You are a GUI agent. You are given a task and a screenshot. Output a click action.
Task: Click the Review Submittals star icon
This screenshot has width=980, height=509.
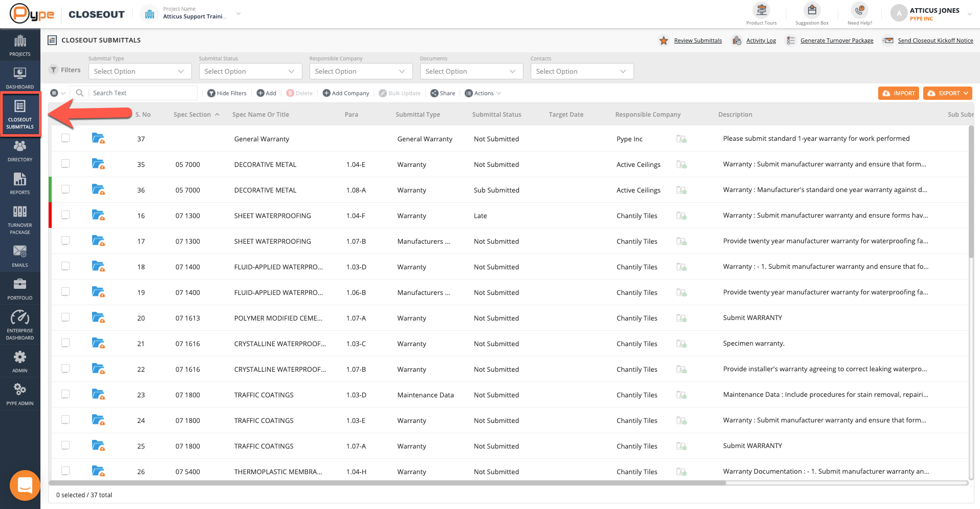click(664, 40)
